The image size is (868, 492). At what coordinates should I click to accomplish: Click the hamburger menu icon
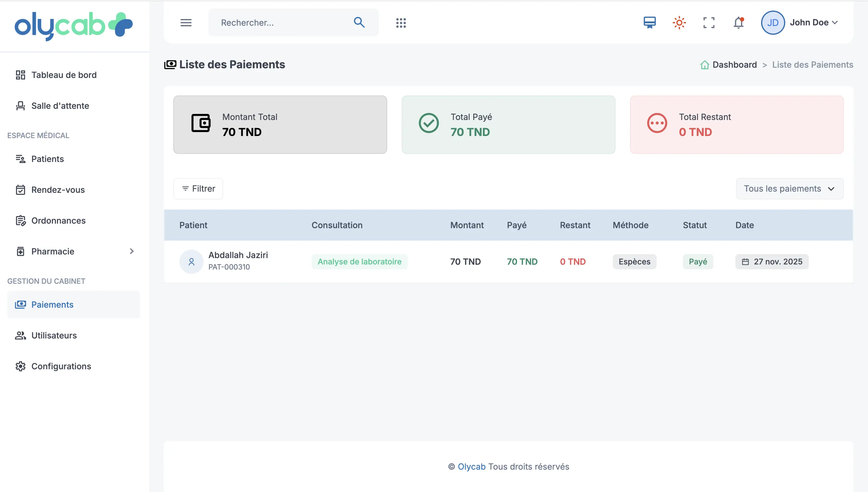[x=186, y=23]
